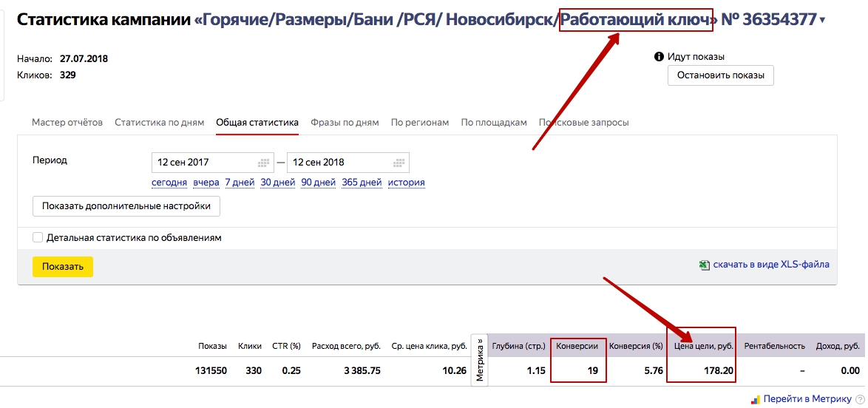
Task: Click the Расход всего, руб. header
Action: (346, 346)
